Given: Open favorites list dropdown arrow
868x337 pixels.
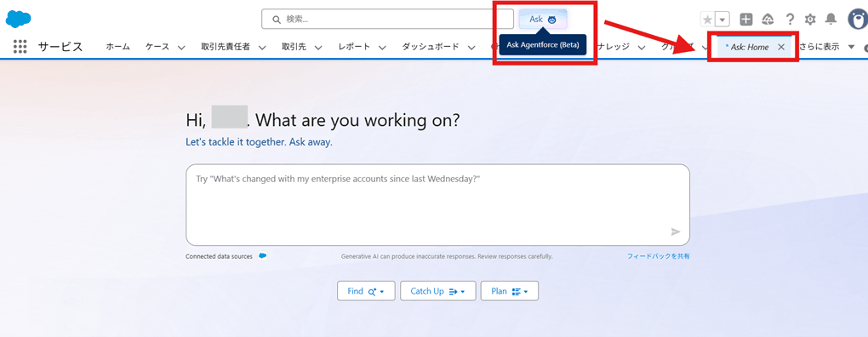Looking at the screenshot, I should click(x=722, y=20).
